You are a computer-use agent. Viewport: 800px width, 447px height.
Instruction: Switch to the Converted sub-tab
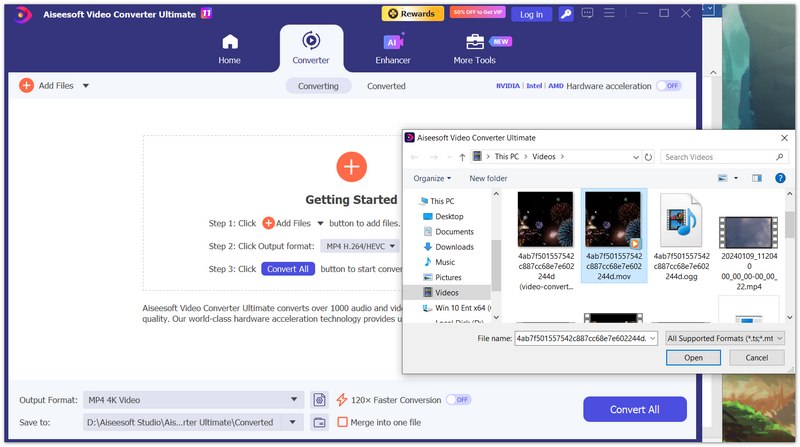tap(386, 86)
